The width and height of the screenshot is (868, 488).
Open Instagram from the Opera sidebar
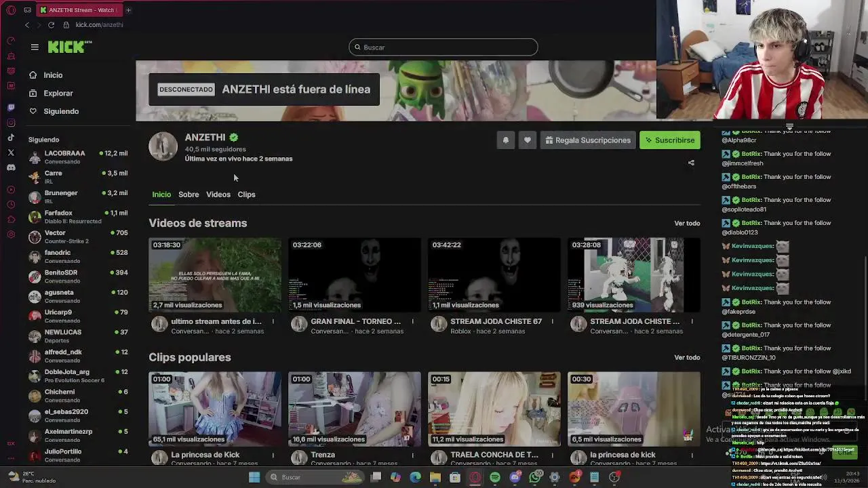pos(11,123)
